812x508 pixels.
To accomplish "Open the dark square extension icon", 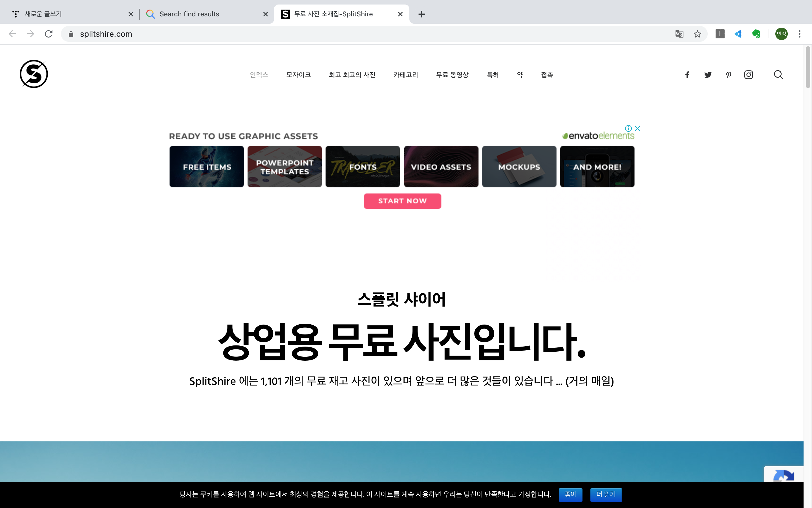I will pyautogui.click(x=720, y=34).
